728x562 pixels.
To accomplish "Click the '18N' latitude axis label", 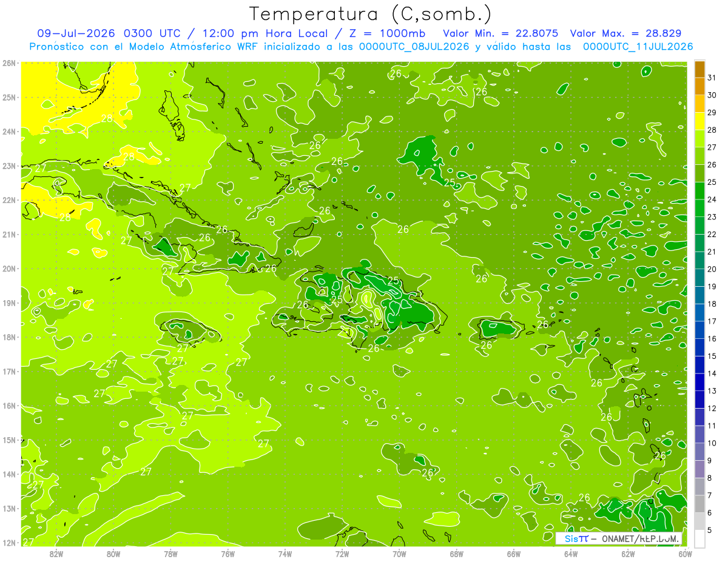I will click(x=8, y=337).
